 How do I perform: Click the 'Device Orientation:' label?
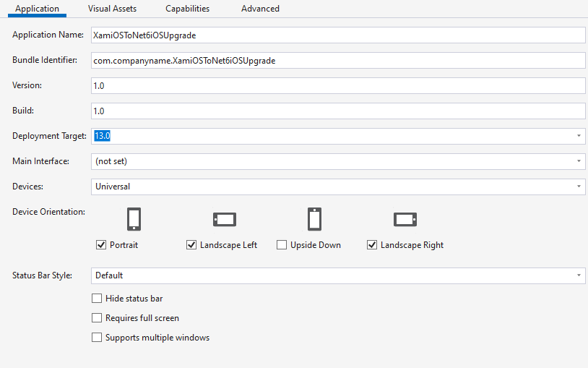pyautogui.click(x=48, y=212)
